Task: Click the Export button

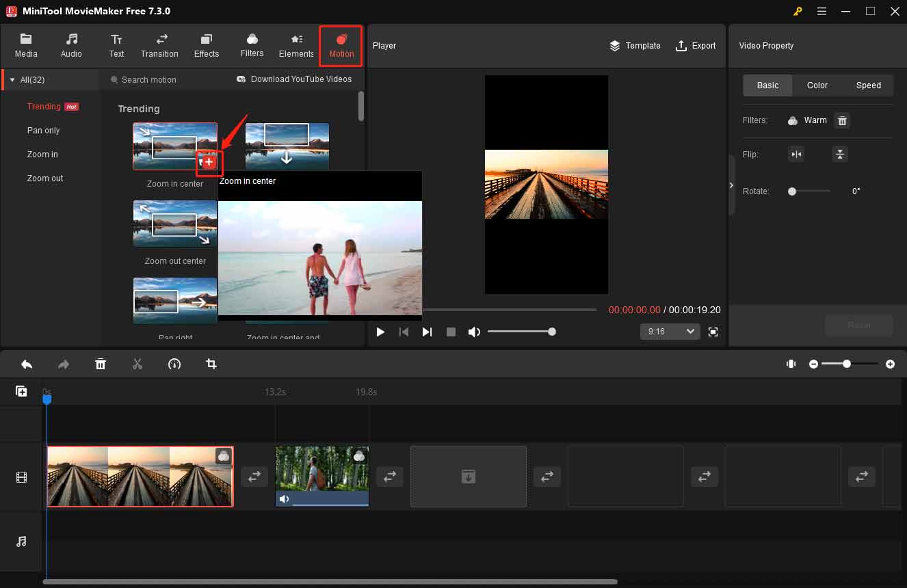Action: tap(696, 46)
